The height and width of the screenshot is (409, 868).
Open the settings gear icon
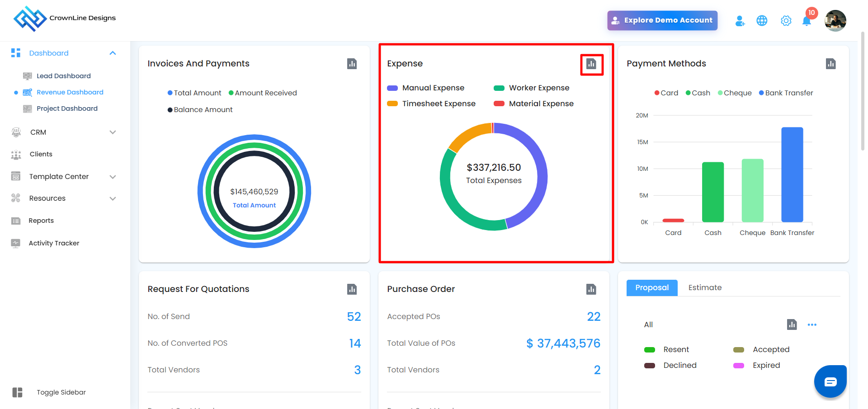[786, 21]
